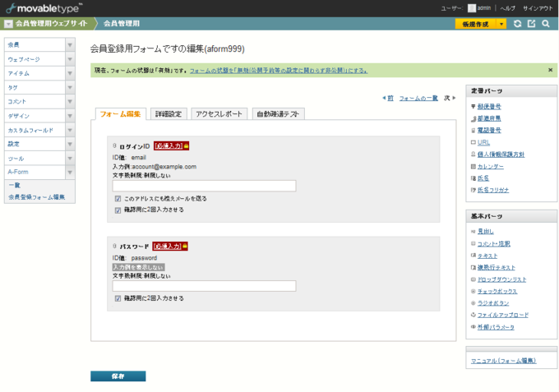Click the view site external-link icon
The image size is (559, 392).
pyautogui.click(x=531, y=24)
